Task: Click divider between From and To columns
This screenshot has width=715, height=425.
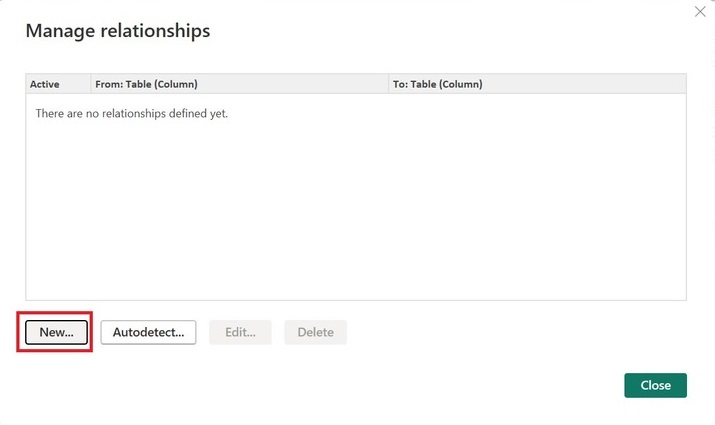Action: [x=389, y=85]
